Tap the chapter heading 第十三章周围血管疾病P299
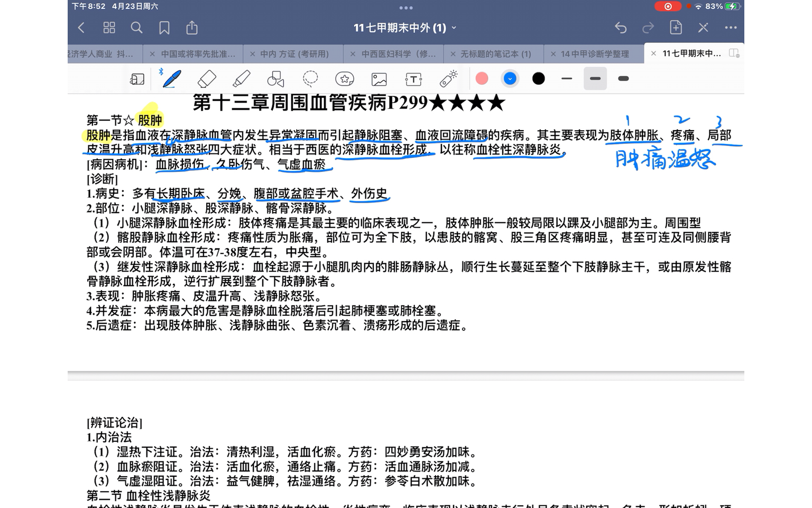The image size is (812, 508). (x=349, y=103)
